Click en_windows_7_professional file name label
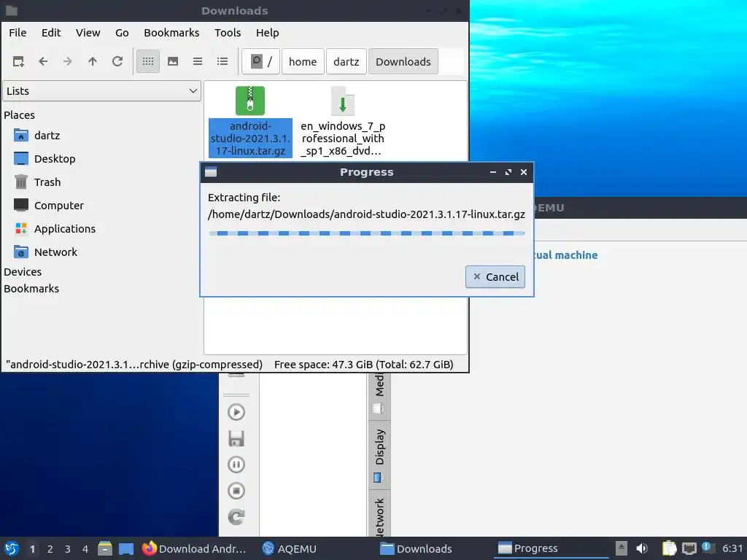 343,139
